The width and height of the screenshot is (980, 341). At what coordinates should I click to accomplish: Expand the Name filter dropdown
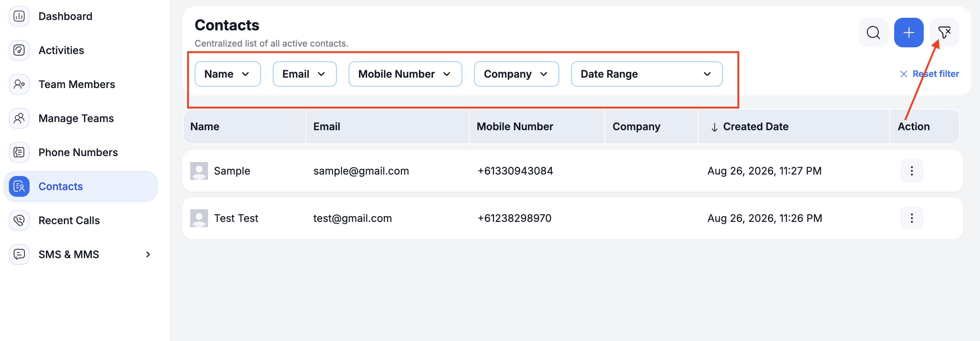(x=228, y=74)
